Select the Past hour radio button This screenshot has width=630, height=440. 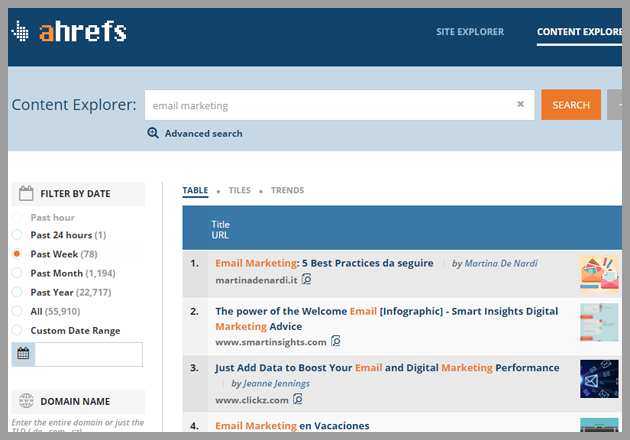(x=17, y=217)
